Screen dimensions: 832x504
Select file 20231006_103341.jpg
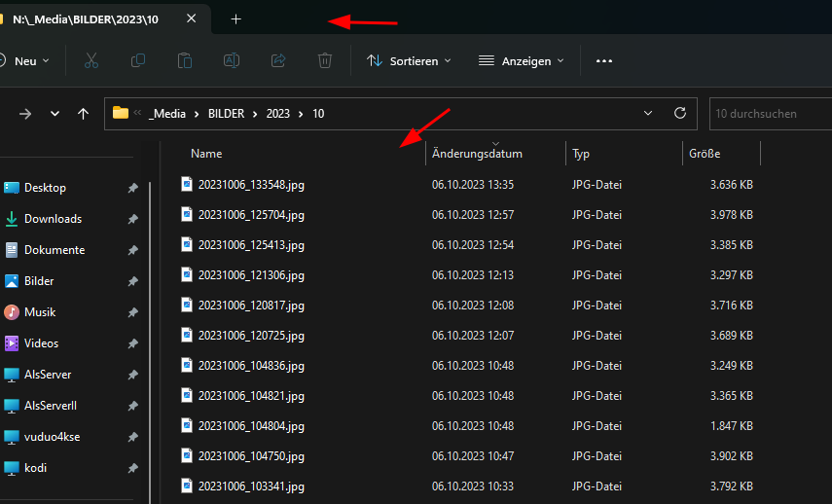[x=251, y=486]
